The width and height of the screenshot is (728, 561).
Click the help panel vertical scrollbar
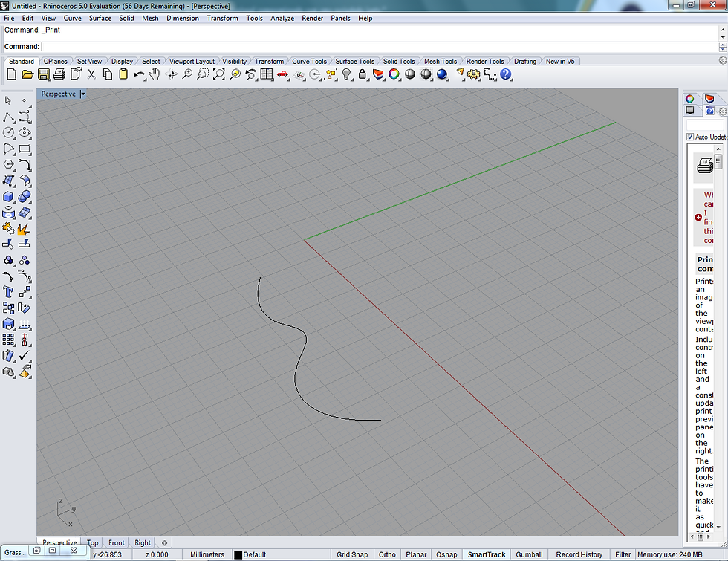click(x=718, y=337)
